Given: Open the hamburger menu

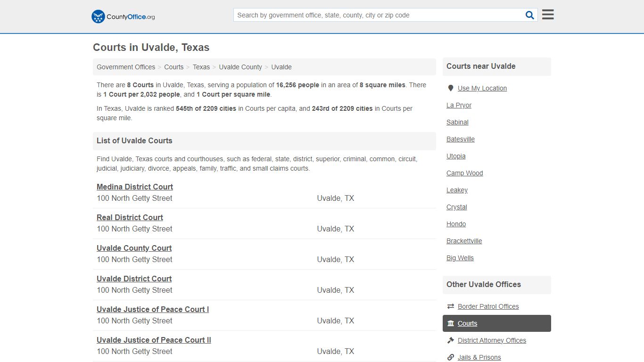Looking at the screenshot, I should (548, 15).
